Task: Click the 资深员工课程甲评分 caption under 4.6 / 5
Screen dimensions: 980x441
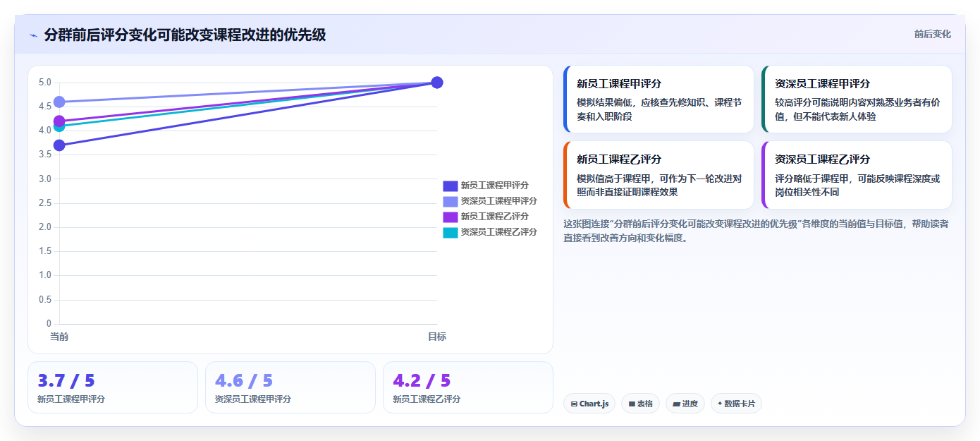Action: coord(253,399)
